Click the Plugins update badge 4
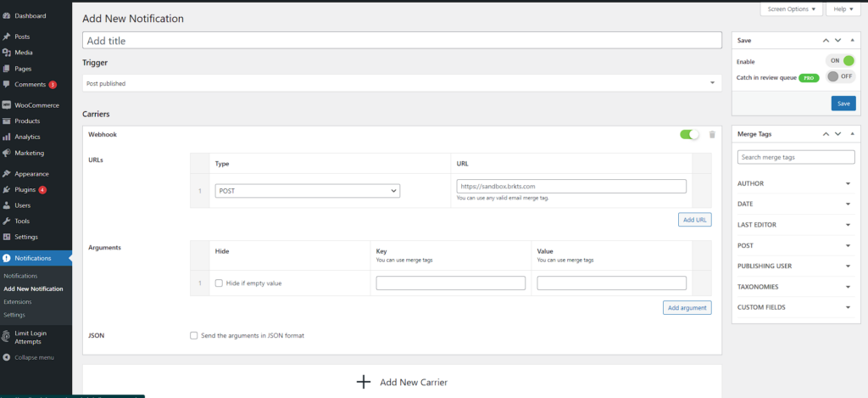 point(42,189)
